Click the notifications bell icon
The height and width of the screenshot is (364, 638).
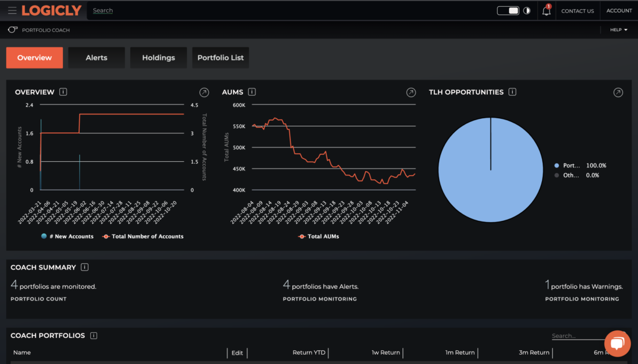click(x=546, y=11)
